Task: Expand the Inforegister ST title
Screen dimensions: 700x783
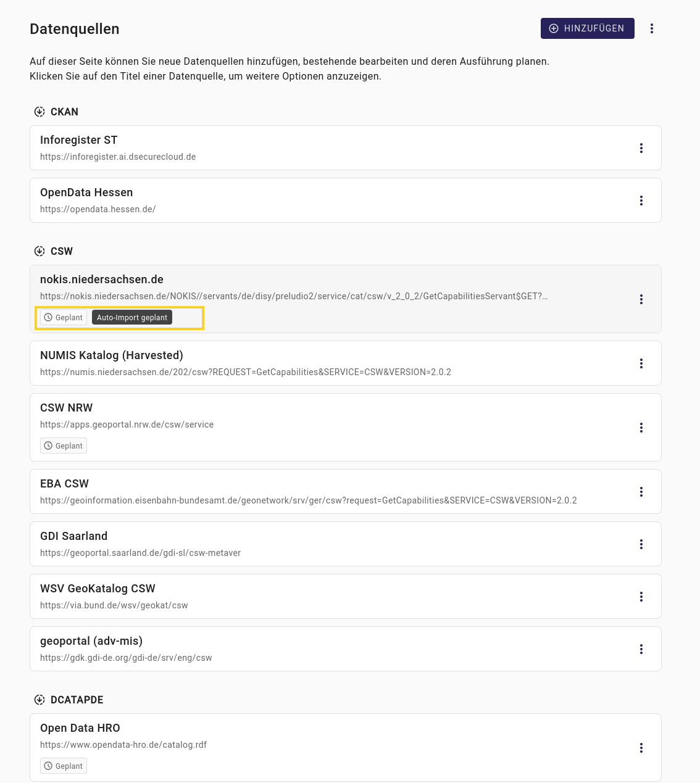Action: point(78,140)
